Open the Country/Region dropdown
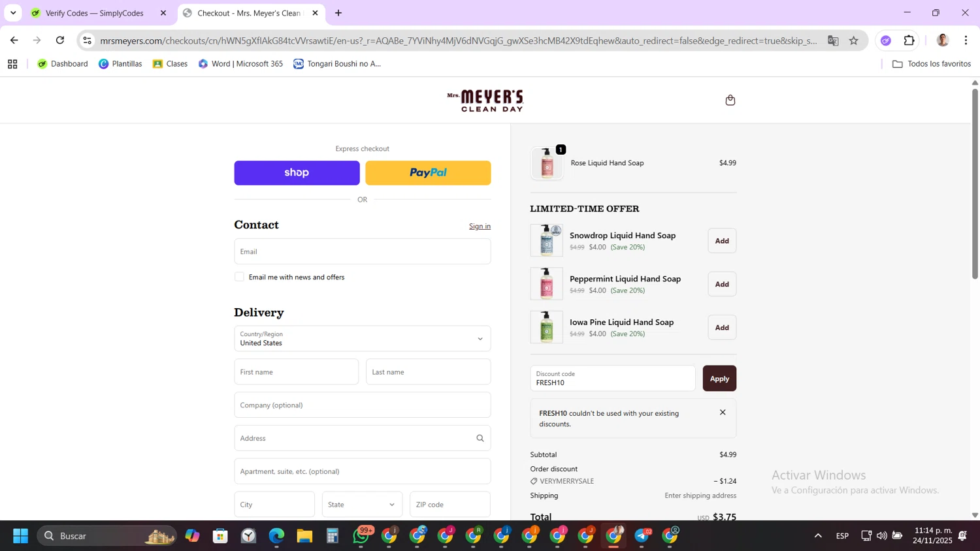 (363, 339)
